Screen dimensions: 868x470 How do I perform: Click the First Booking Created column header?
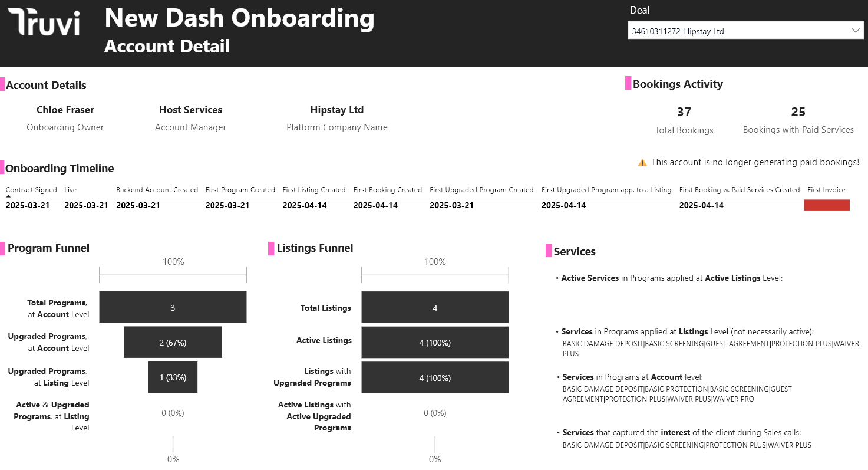coord(387,190)
